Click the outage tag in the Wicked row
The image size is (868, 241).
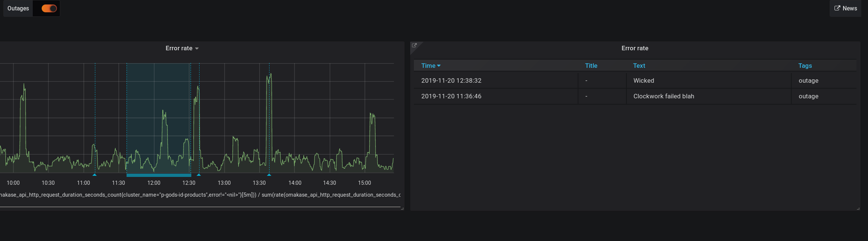pyautogui.click(x=808, y=80)
